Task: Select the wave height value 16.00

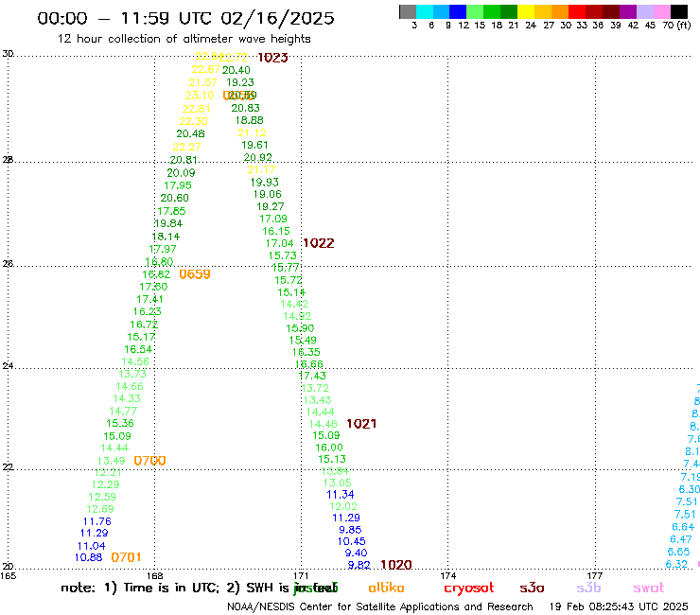Action: 329,448
